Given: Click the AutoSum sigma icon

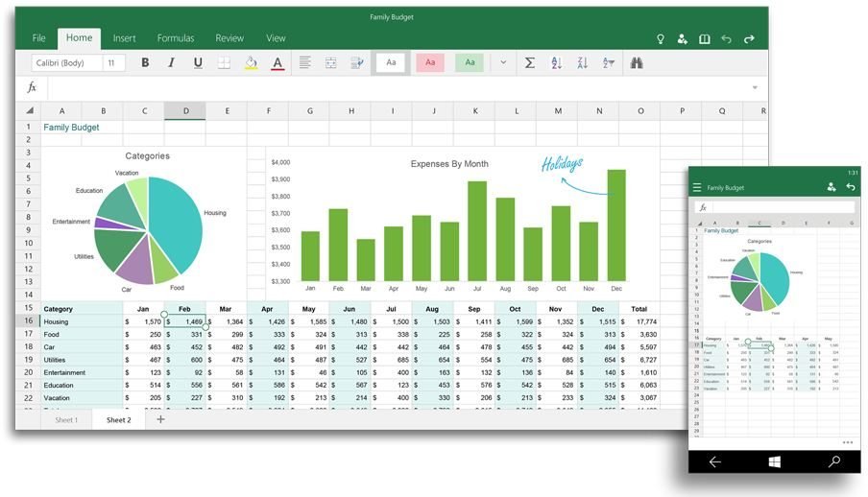Looking at the screenshot, I should [x=529, y=62].
